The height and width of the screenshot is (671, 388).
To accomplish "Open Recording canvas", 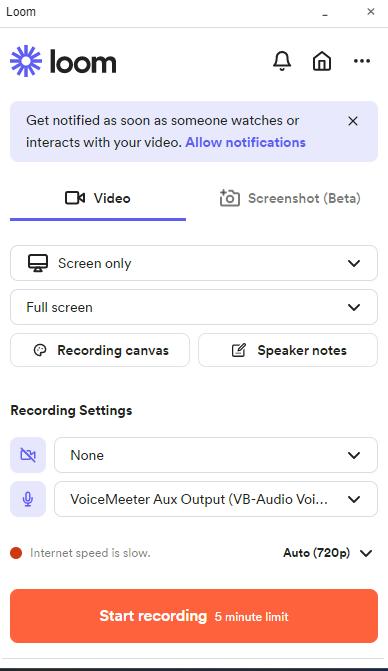I will (x=100, y=350).
